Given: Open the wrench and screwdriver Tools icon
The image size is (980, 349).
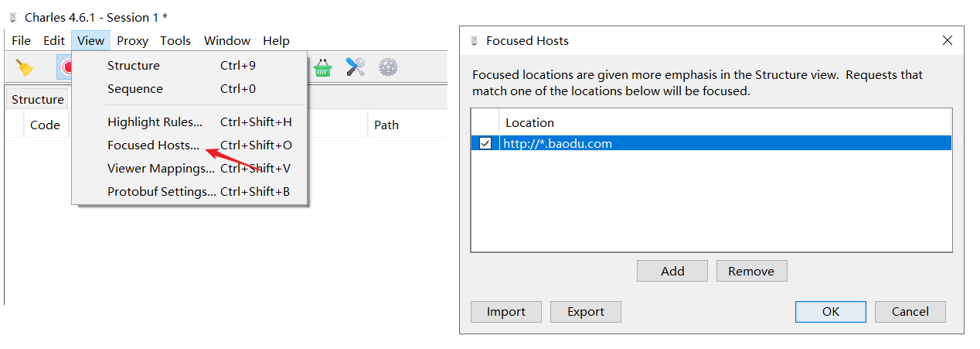Looking at the screenshot, I should [355, 67].
